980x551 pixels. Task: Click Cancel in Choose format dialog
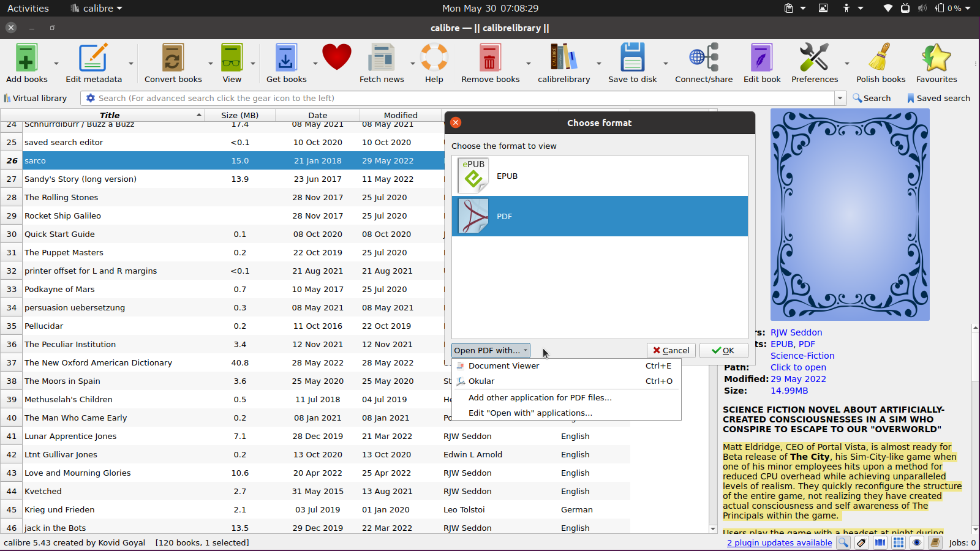671,350
